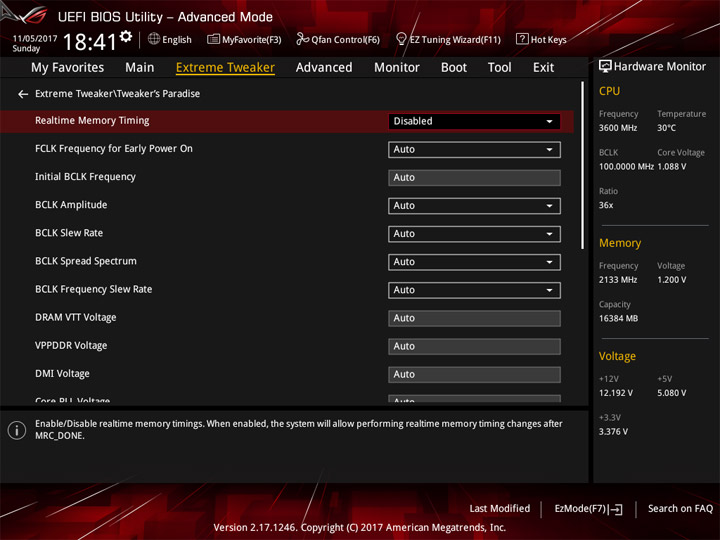Click the MyFavorite list icon
Image resolution: width=720 pixels, height=540 pixels.
coord(213,39)
